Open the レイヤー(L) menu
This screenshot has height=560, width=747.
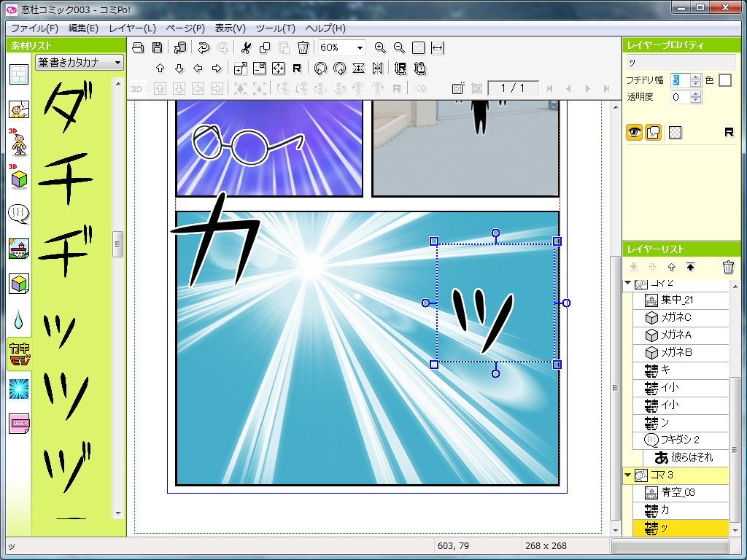133,28
